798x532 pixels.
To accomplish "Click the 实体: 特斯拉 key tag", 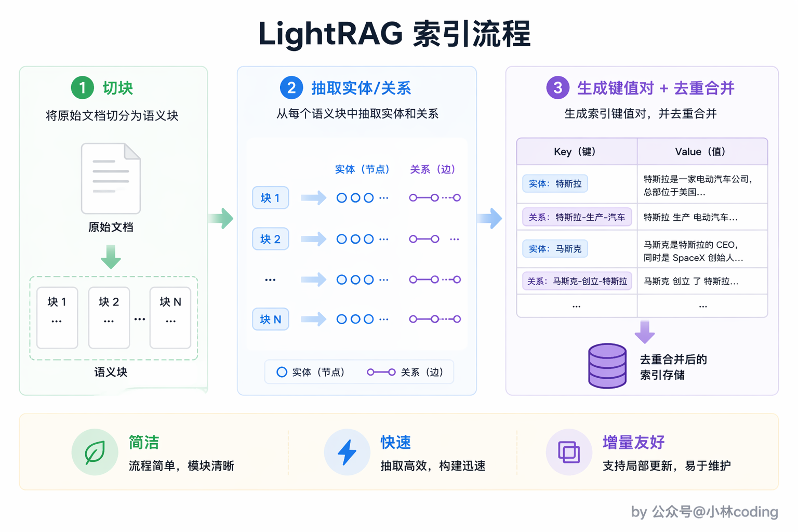I will (x=555, y=183).
